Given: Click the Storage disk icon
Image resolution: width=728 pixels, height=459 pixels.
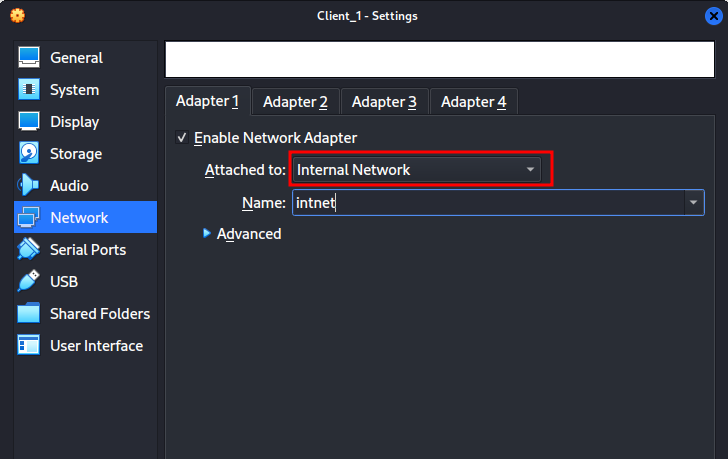Looking at the screenshot, I should coord(29,154).
